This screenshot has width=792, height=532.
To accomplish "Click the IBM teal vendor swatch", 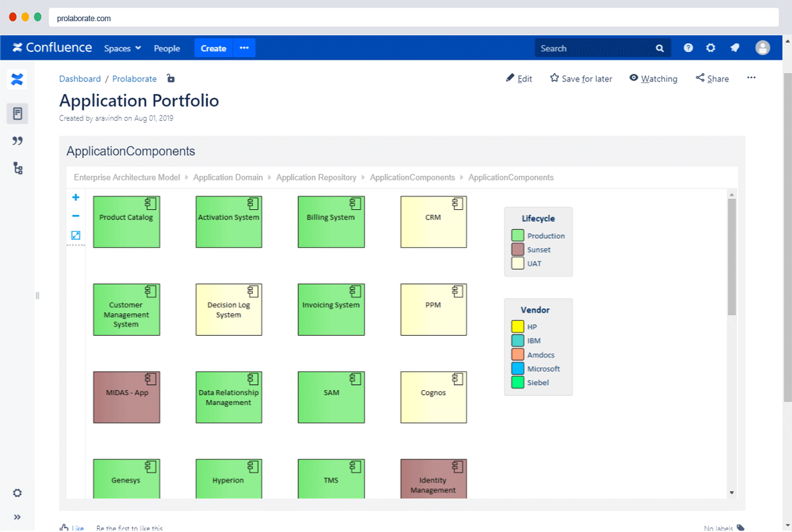I will [517, 341].
